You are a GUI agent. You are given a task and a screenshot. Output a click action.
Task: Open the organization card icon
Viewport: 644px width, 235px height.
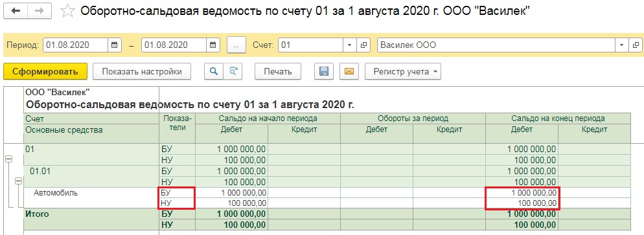(636, 45)
